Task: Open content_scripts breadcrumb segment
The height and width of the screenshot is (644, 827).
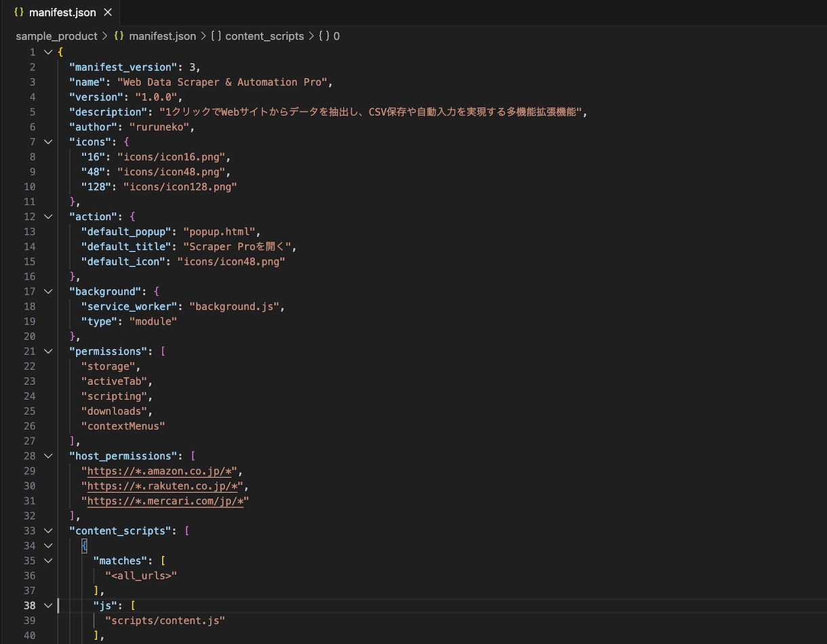Action: pos(258,36)
